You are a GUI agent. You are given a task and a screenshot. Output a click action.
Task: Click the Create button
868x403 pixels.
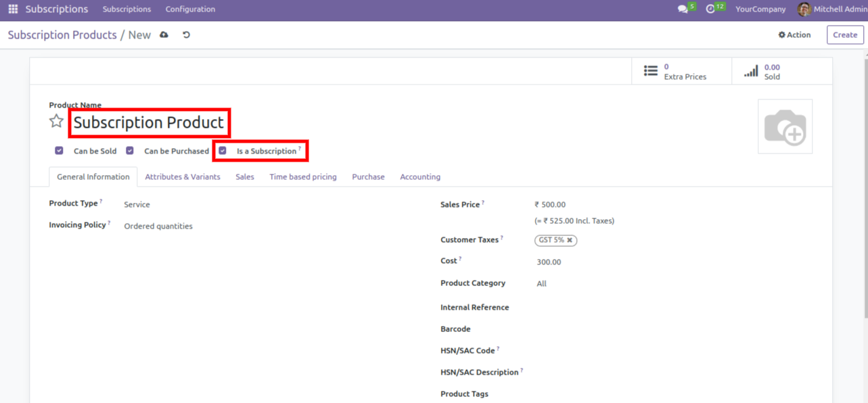point(845,35)
